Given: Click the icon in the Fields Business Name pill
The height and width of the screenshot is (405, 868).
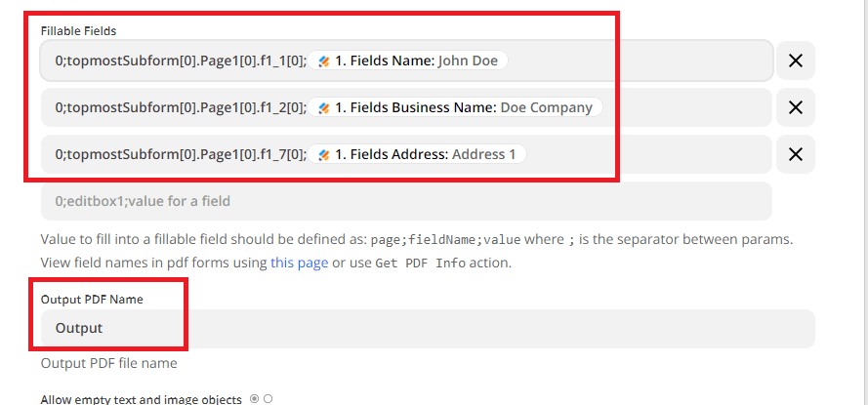Looking at the screenshot, I should pyautogui.click(x=323, y=107).
